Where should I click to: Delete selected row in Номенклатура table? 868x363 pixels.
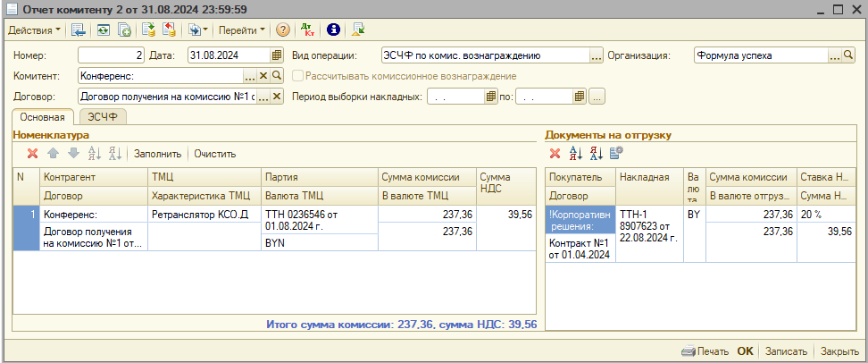tap(33, 154)
